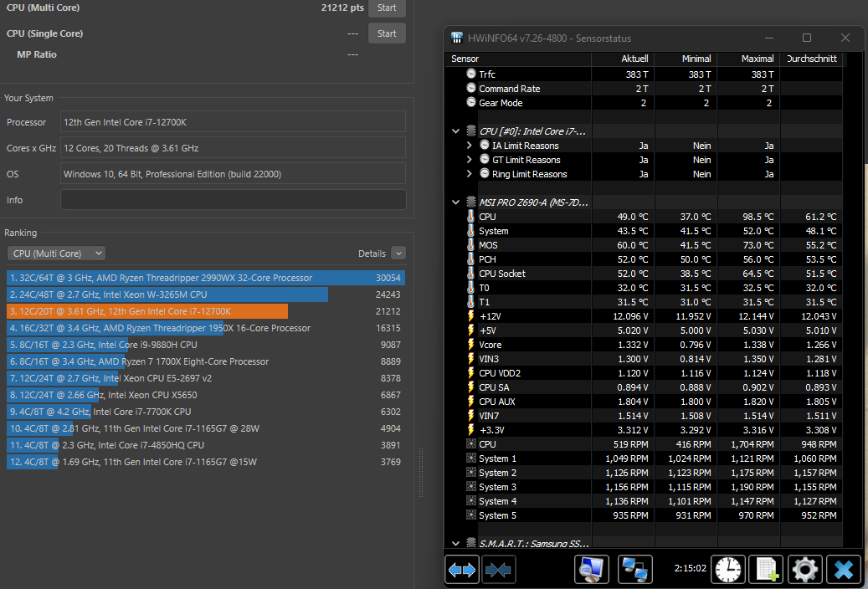Click the OS field showing Windows 10
The width and height of the screenshot is (868, 589).
233,174
